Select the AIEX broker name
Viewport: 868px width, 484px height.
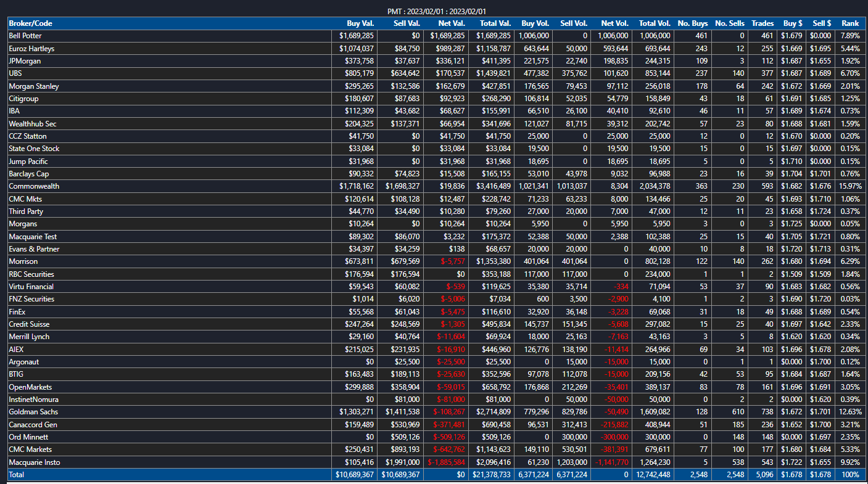16,350
